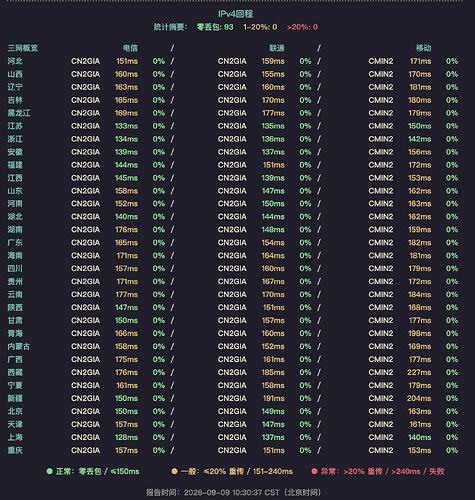Click the '167ms' 联通 latency for 贵州
Viewport: 475px width, 500px height.
(x=273, y=282)
